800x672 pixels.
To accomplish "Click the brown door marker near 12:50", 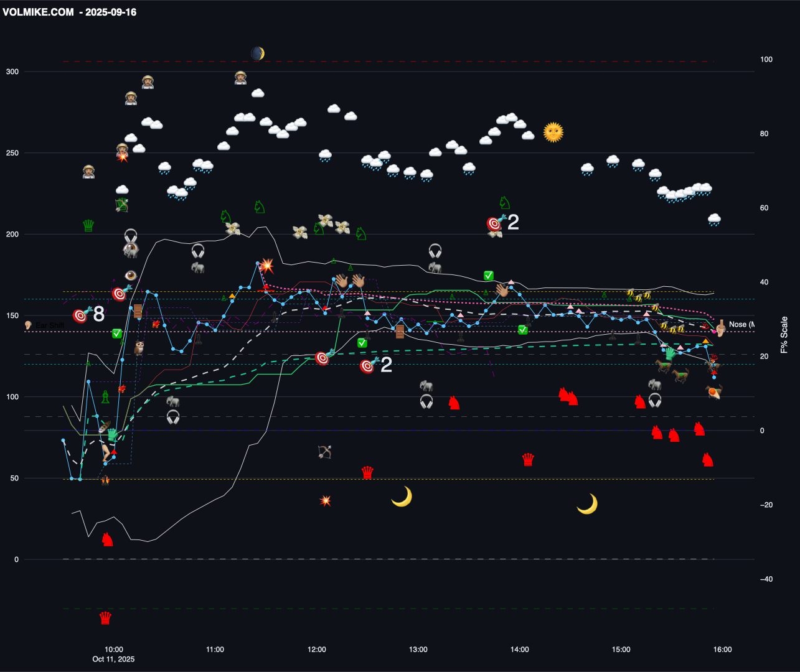I will tap(400, 332).
